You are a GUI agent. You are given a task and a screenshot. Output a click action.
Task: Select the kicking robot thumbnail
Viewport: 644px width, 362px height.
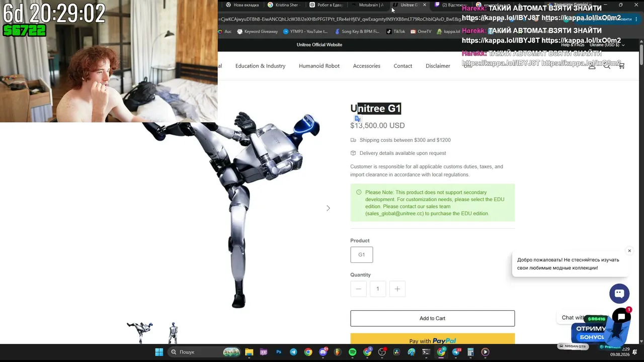(x=139, y=332)
